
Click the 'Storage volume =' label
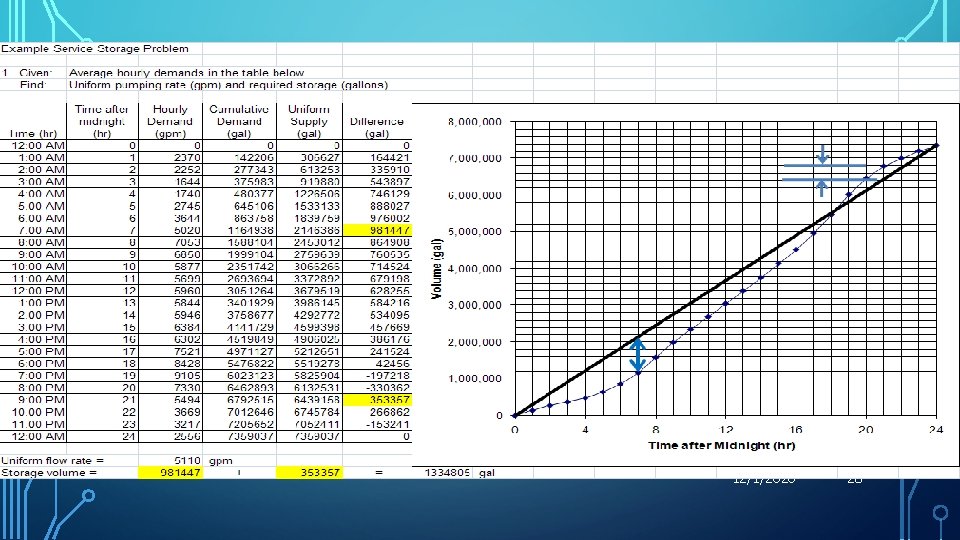pyautogui.click(x=49, y=473)
